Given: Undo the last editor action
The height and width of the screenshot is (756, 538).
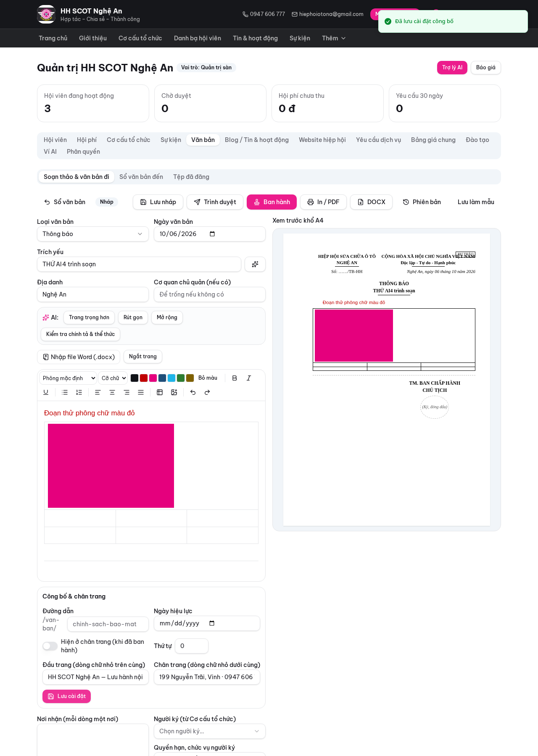Looking at the screenshot, I should (193, 392).
